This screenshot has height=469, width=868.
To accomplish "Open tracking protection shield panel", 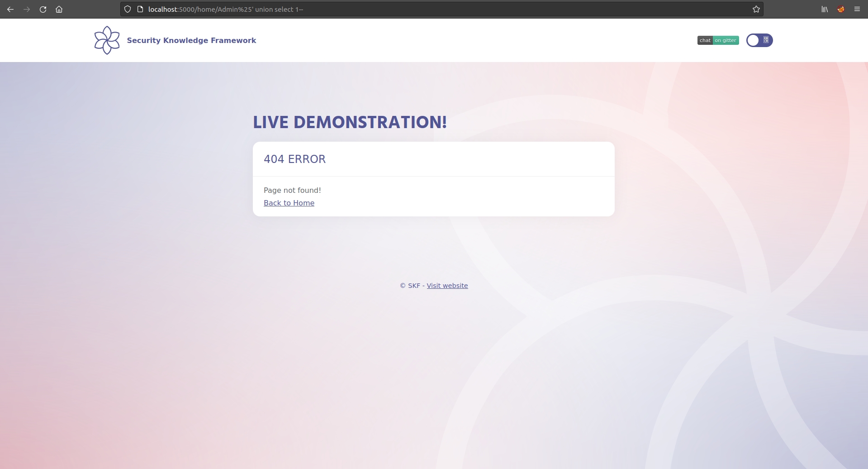I will point(128,9).
